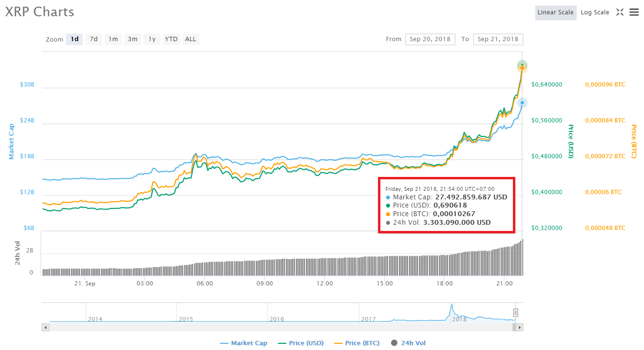Click the Price (USD) axis title
This screenshot has width=644, height=350.
(570, 142)
